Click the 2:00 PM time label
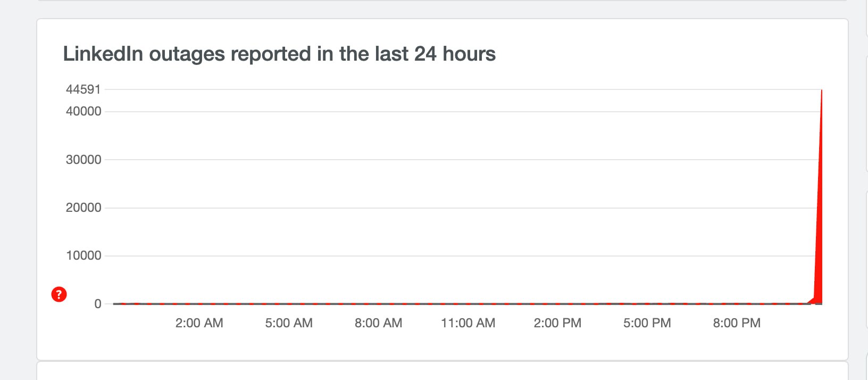Screen dimensions: 868x380 point(557,323)
